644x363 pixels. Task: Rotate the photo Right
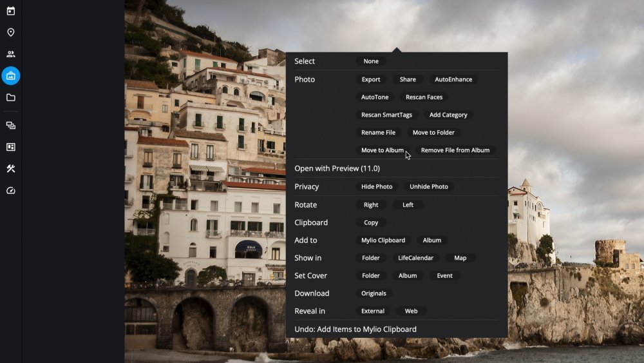371,205
